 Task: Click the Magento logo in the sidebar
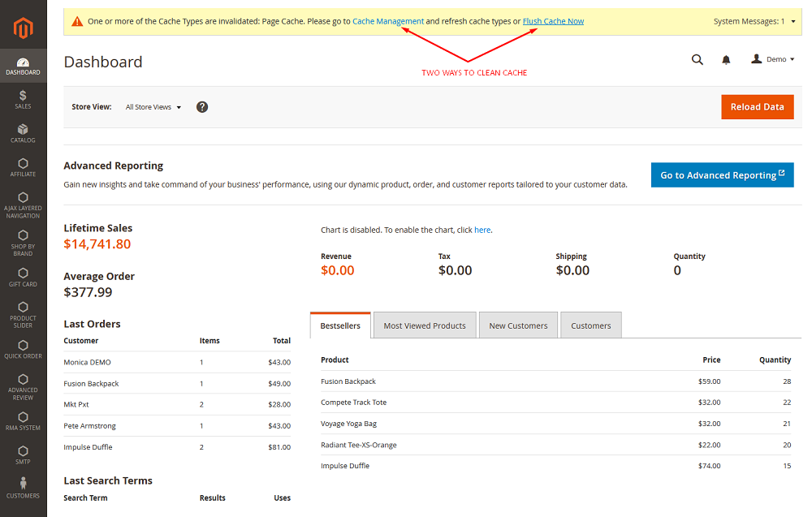coord(23,29)
